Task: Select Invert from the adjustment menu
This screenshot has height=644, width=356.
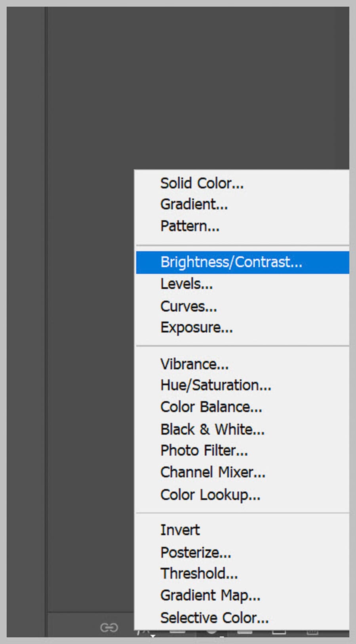Action: pos(180,530)
